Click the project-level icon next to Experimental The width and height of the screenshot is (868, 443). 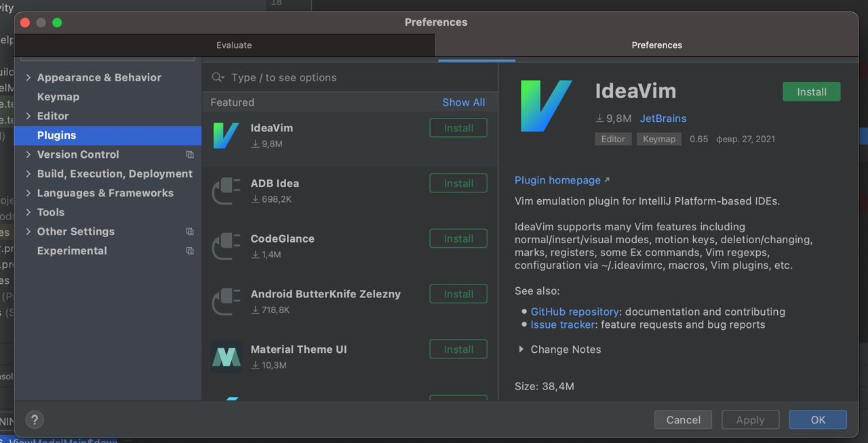click(190, 251)
